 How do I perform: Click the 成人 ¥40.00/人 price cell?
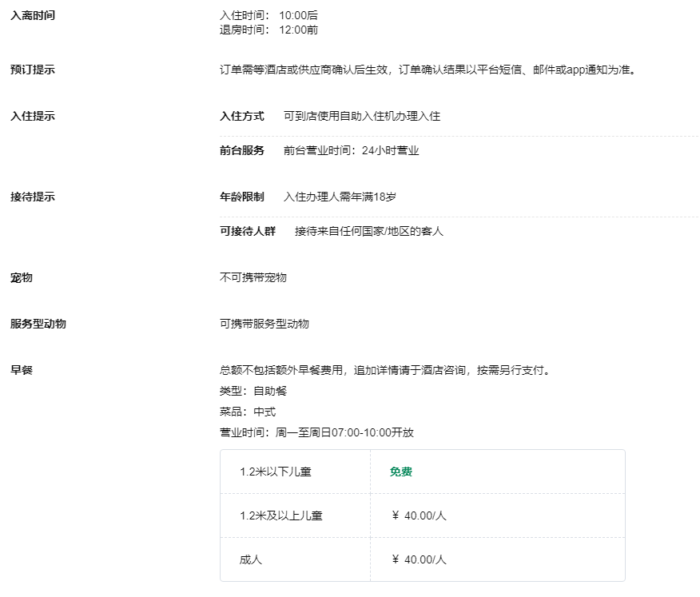click(419, 559)
